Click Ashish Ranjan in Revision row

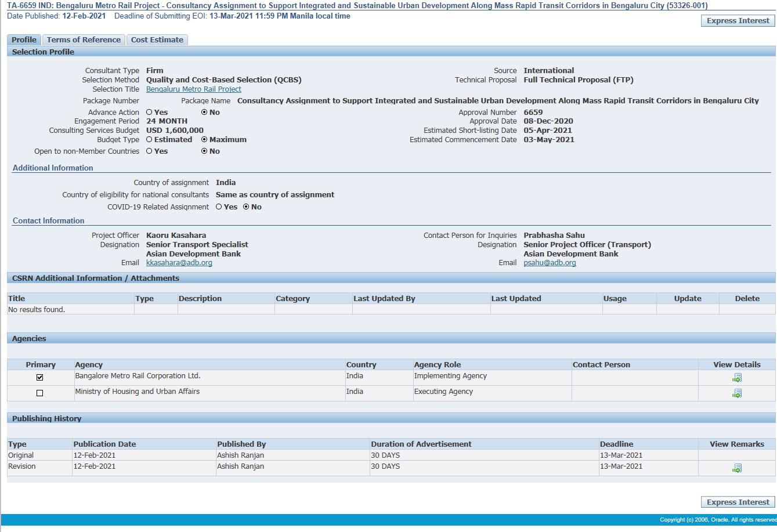[x=240, y=466]
